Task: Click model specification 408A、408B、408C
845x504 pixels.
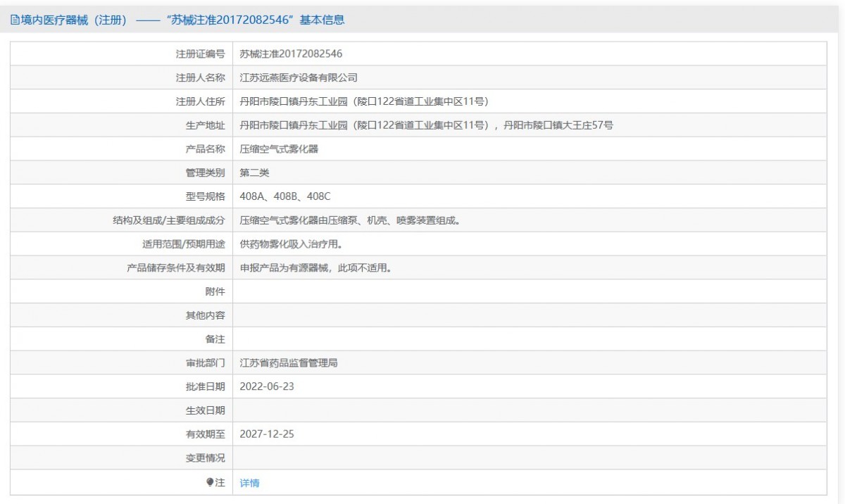Action: tap(285, 196)
